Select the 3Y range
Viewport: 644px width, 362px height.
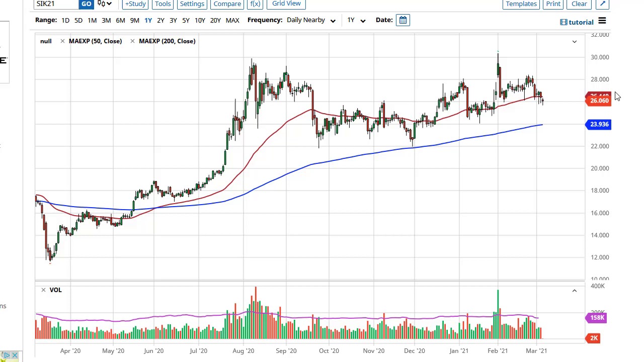(x=173, y=20)
